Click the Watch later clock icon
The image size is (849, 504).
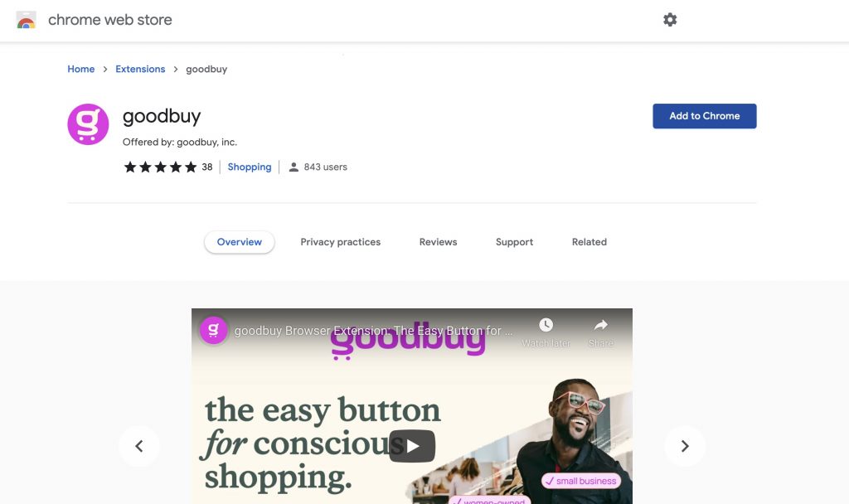(x=546, y=325)
